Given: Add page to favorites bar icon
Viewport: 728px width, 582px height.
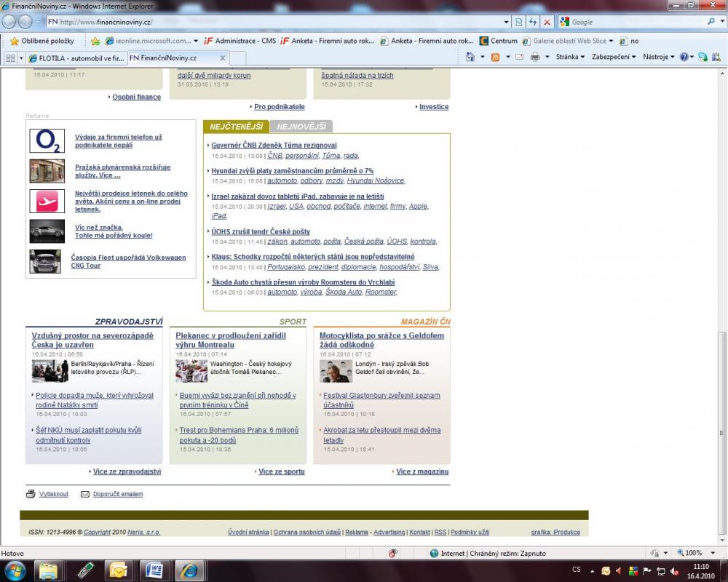Looking at the screenshot, I should click(95, 41).
